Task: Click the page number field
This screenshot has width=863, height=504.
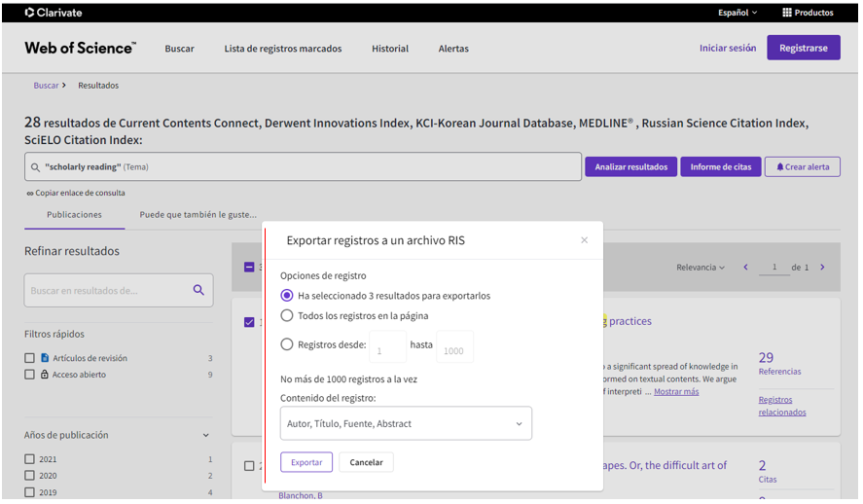Action: 773,268
